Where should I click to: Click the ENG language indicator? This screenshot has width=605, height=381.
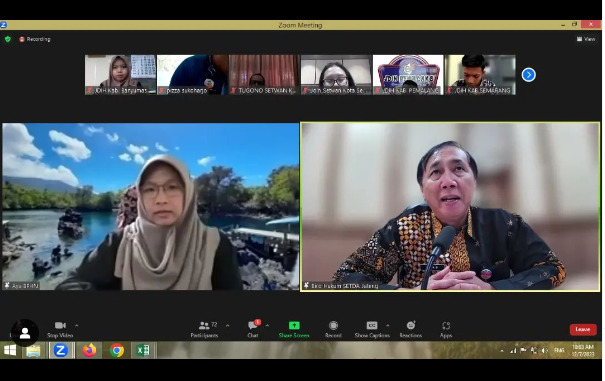(559, 351)
